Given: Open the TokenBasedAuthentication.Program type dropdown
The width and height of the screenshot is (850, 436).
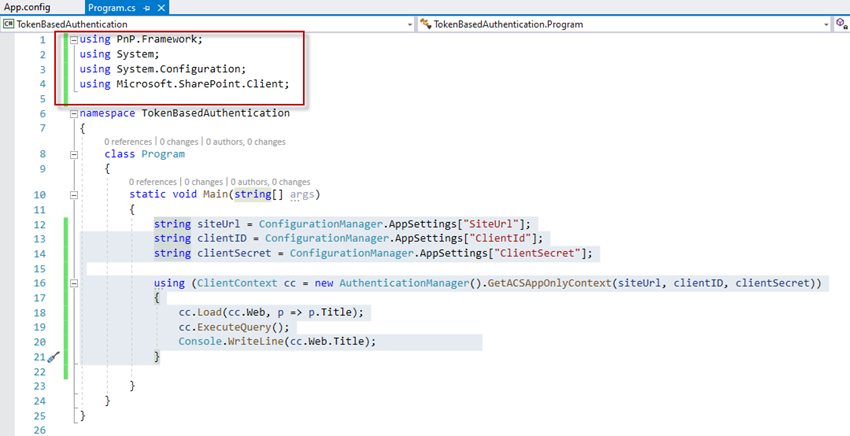Looking at the screenshot, I should click(826, 24).
